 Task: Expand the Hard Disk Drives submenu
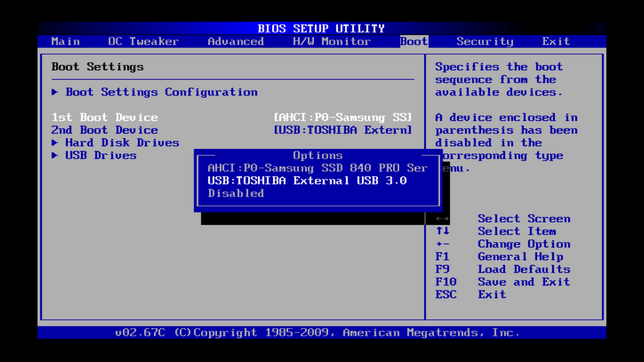(121, 142)
